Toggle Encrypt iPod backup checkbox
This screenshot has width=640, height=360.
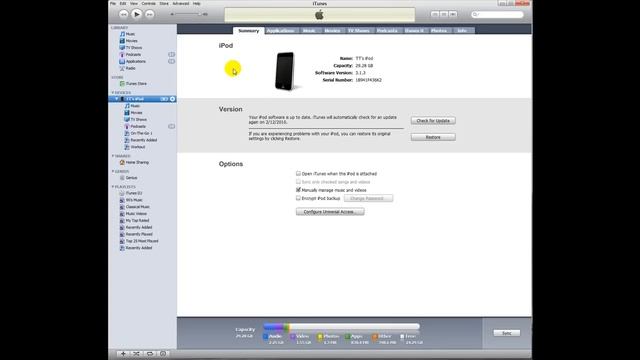298,198
